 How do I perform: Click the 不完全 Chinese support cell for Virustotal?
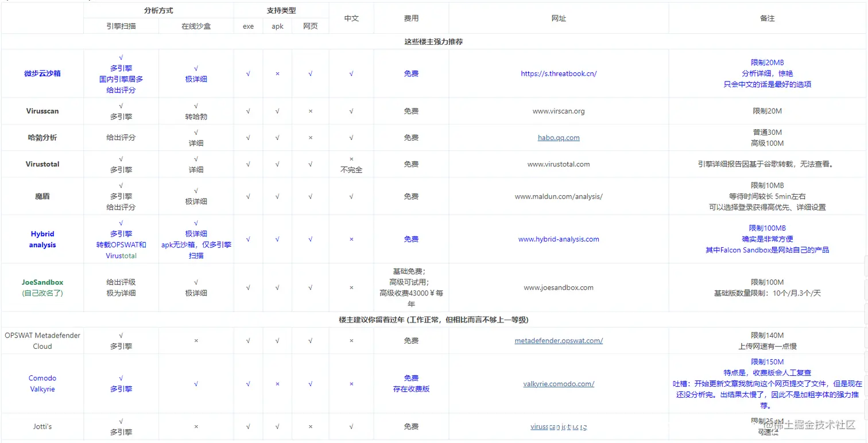351,170
